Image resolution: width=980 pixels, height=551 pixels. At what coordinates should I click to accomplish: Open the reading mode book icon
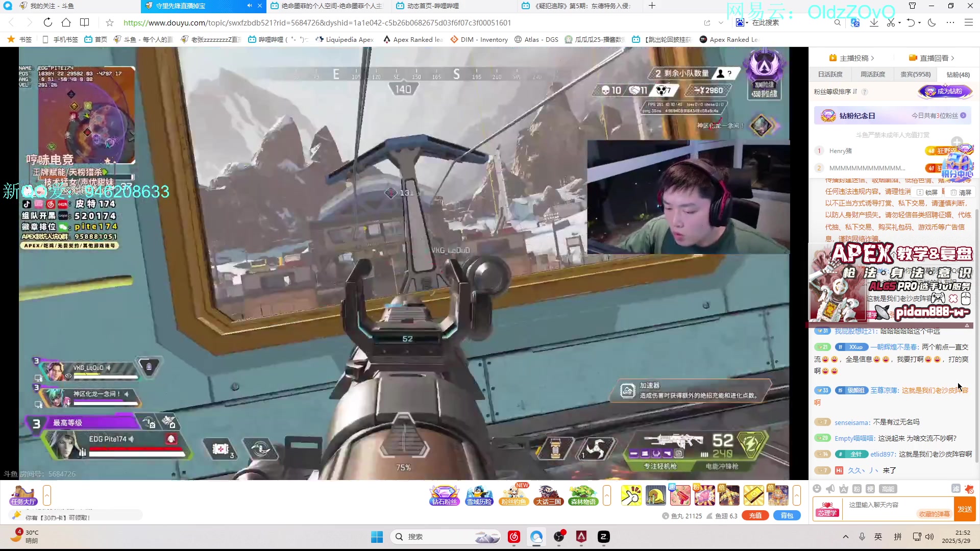[85, 22]
